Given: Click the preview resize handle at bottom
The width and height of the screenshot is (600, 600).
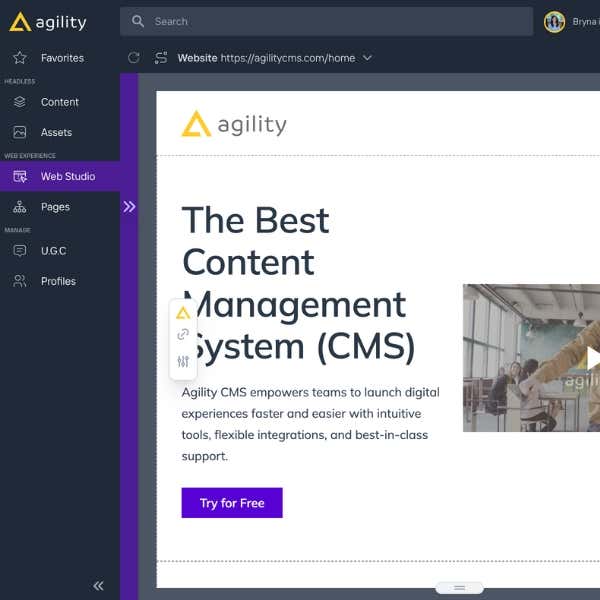Looking at the screenshot, I should tap(459, 588).
